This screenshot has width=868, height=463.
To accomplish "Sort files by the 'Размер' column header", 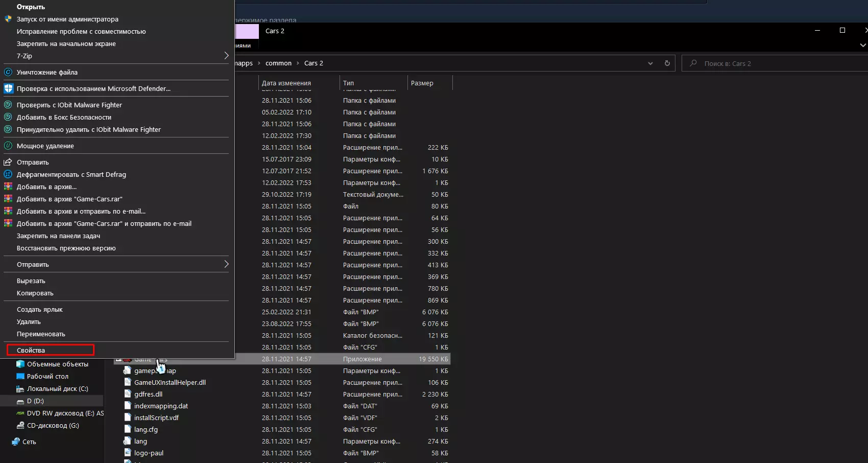I will (422, 83).
